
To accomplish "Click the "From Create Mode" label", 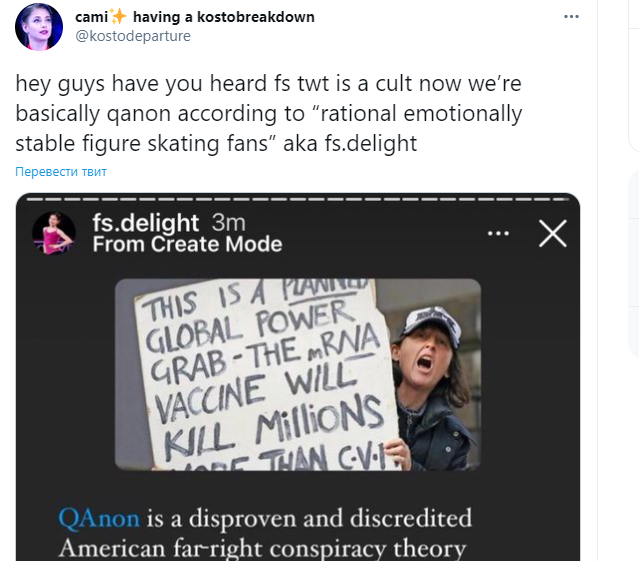I will coord(187,245).
